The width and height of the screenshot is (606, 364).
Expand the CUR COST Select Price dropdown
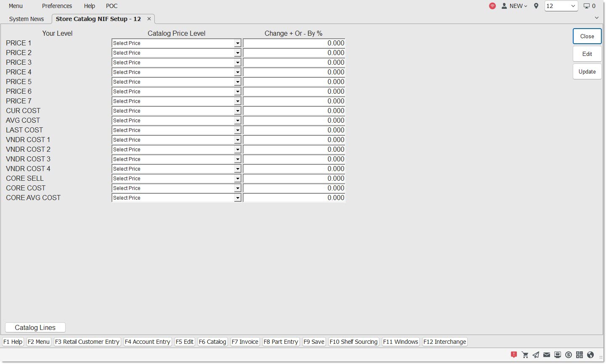[237, 111]
